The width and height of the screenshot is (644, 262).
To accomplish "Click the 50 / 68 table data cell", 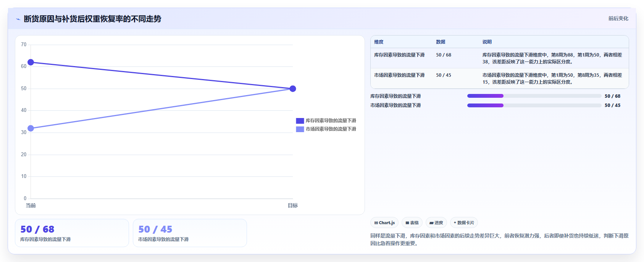I will click(444, 55).
